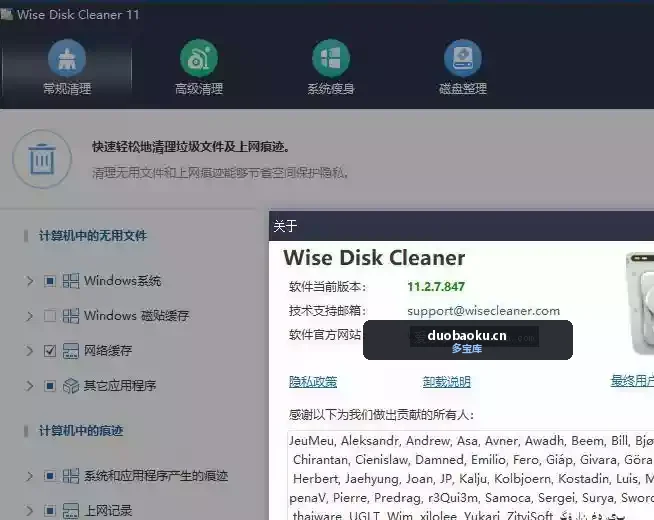The width and height of the screenshot is (654, 520).
Task: Open the 卸载说明 link
Action: [446, 382]
